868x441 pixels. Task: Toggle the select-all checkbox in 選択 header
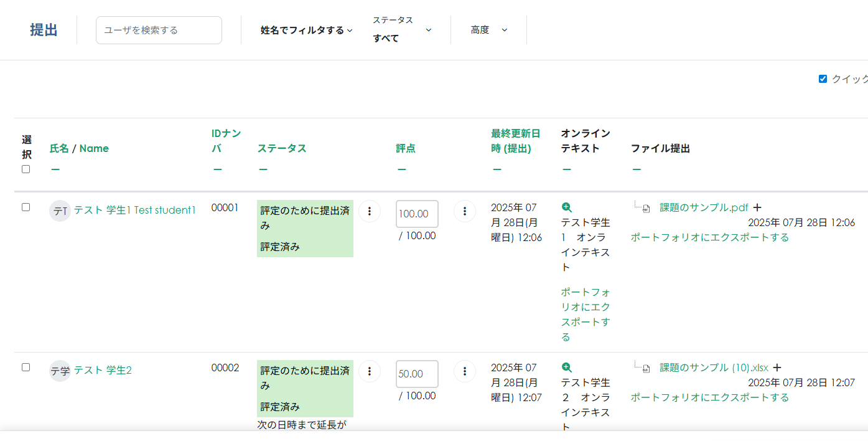(x=26, y=169)
